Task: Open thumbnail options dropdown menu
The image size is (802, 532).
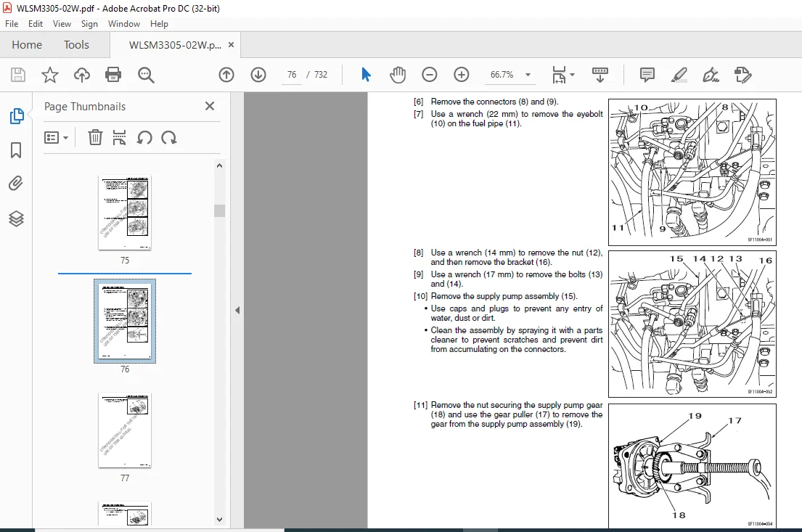Action: pos(57,138)
